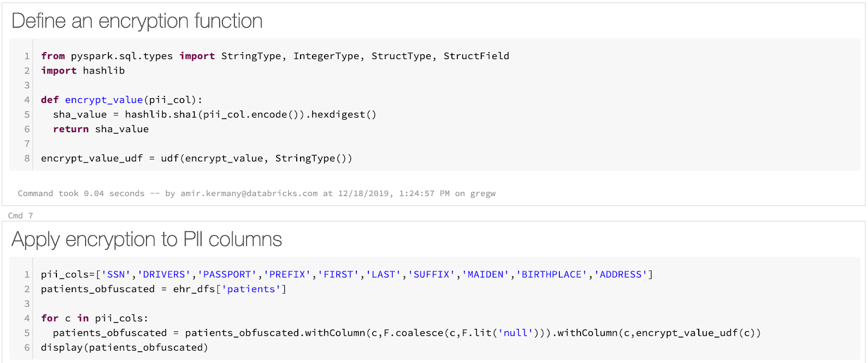
Task: Click the "Command took 0.04 seconds" status text
Action: 81,193
